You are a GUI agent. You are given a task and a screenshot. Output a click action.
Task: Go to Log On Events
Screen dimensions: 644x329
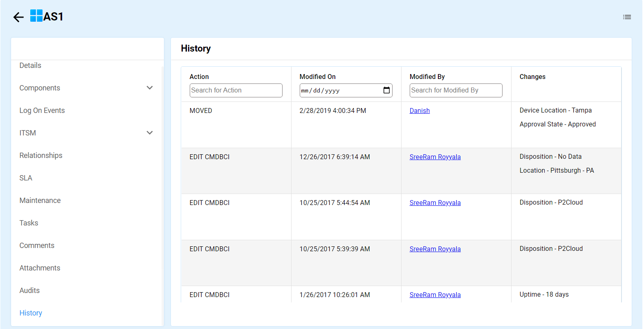tap(42, 110)
